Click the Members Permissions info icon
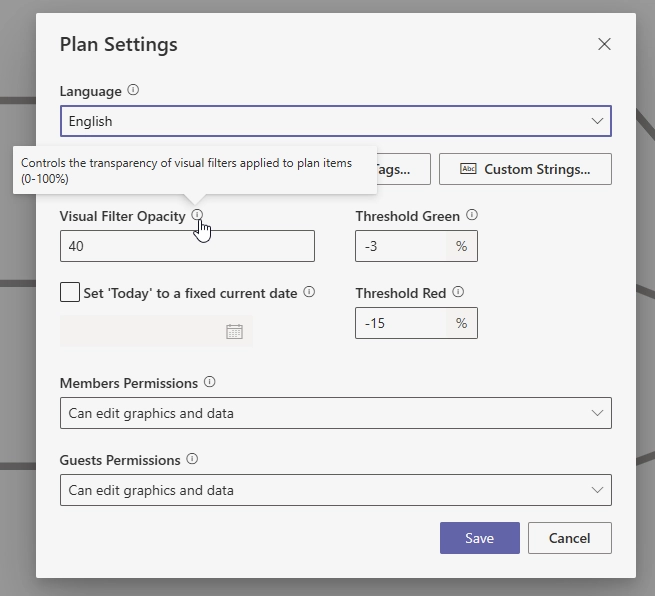655x596 pixels. click(209, 382)
